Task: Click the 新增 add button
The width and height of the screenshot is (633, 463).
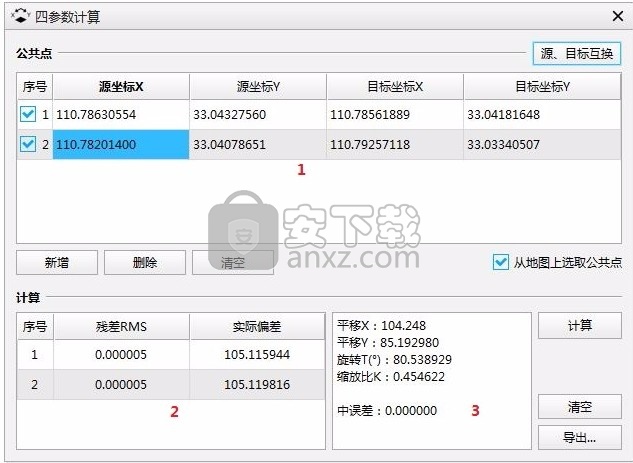Action: (57, 263)
